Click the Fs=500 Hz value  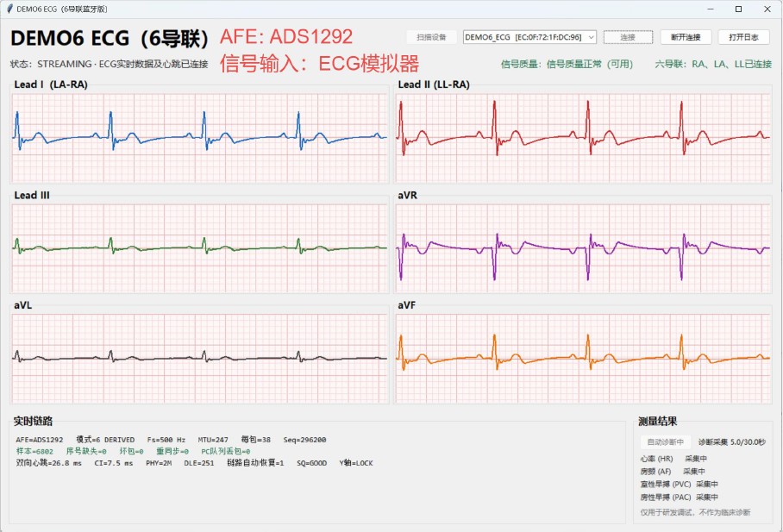click(166, 440)
